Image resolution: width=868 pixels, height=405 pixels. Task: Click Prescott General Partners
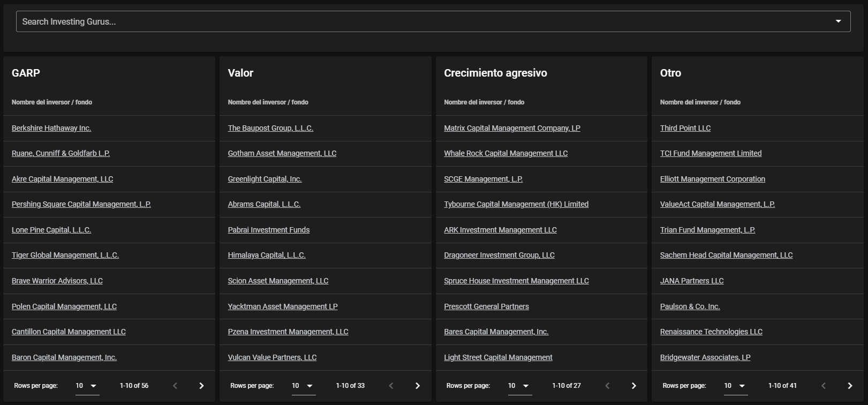click(x=486, y=306)
